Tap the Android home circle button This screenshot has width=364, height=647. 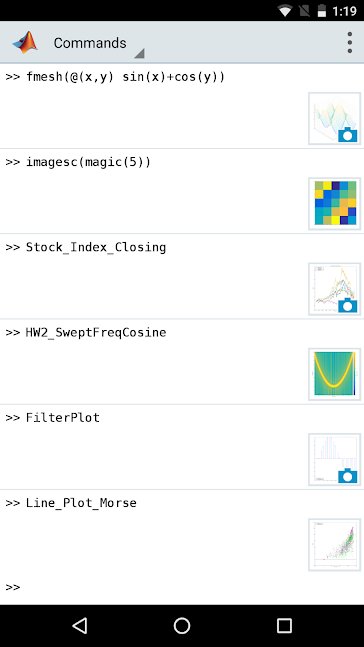(182, 626)
